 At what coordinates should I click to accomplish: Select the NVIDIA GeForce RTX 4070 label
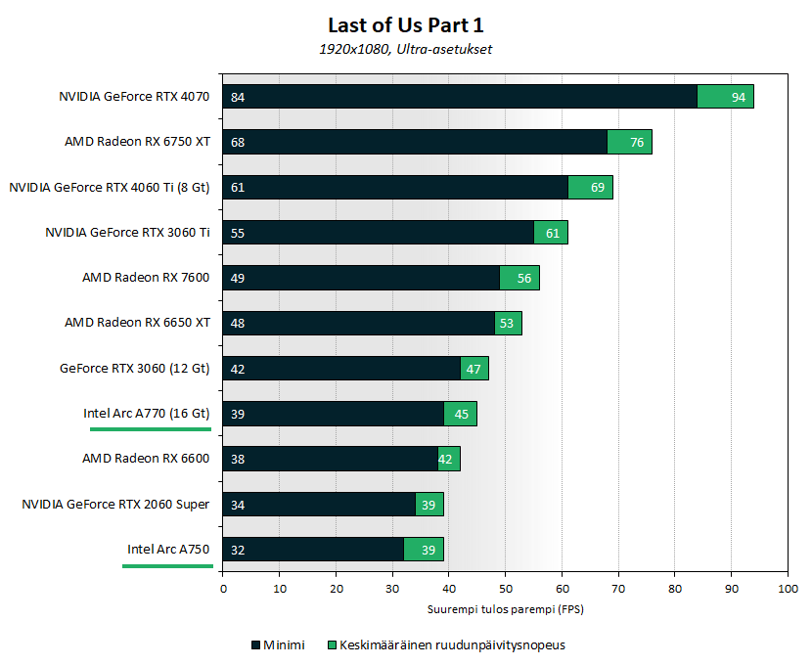pos(134,97)
